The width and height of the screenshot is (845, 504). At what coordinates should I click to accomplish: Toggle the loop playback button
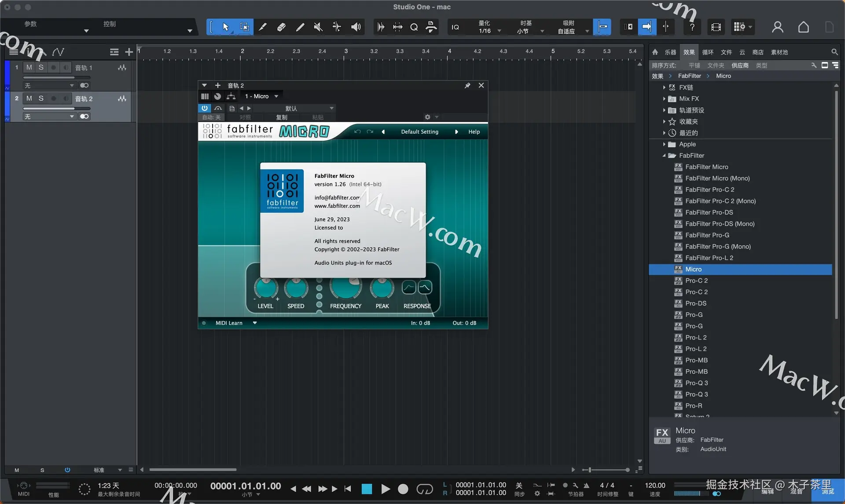click(424, 489)
